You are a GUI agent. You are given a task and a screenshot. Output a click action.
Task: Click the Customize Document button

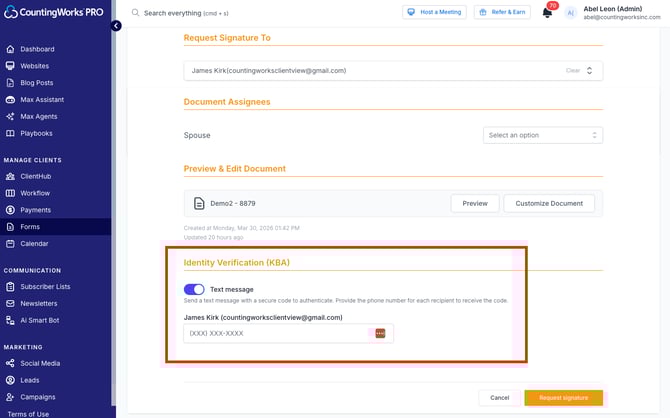pos(549,203)
